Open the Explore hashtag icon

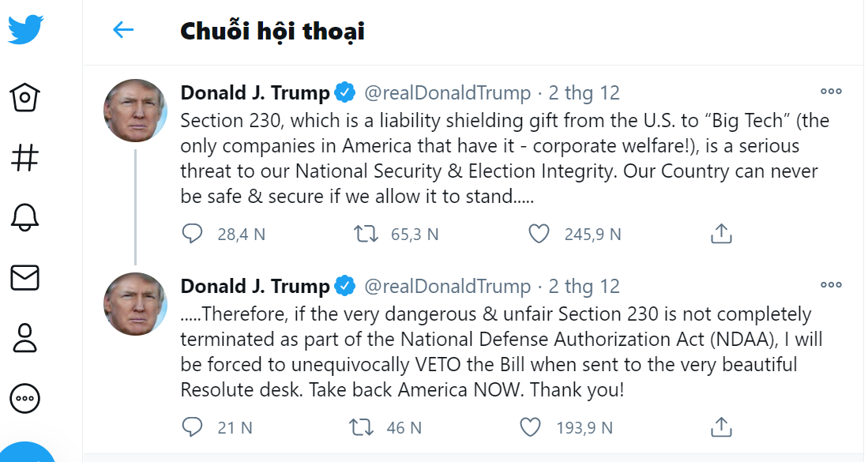click(x=25, y=157)
